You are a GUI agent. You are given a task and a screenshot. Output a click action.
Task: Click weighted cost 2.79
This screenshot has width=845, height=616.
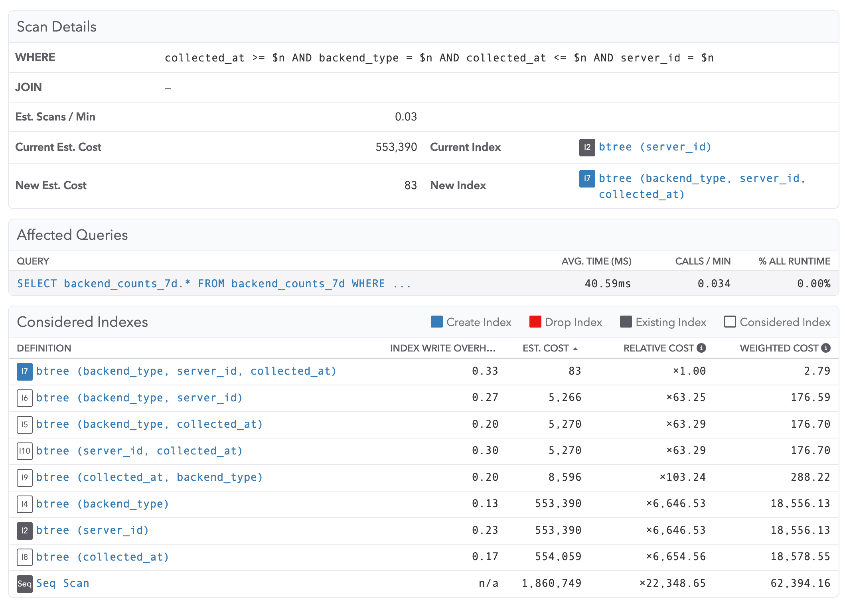tap(817, 371)
